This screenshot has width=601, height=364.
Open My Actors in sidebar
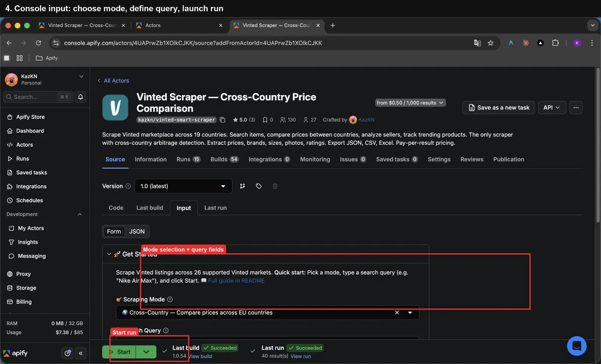[x=31, y=228]
